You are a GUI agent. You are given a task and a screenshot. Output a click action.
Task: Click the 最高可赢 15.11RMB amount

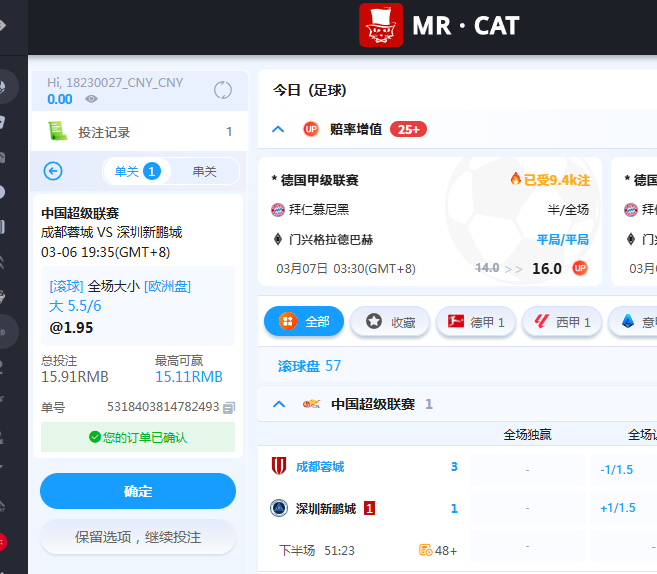point(189,377)
